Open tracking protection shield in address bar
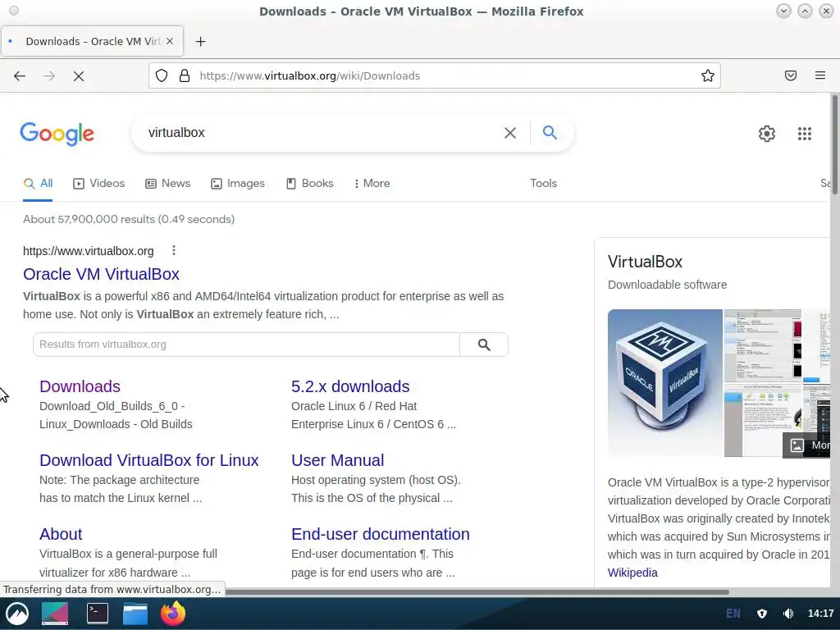The width and height of the screenshot is (840, 630). pyautogui.click(x=162, y=75)
